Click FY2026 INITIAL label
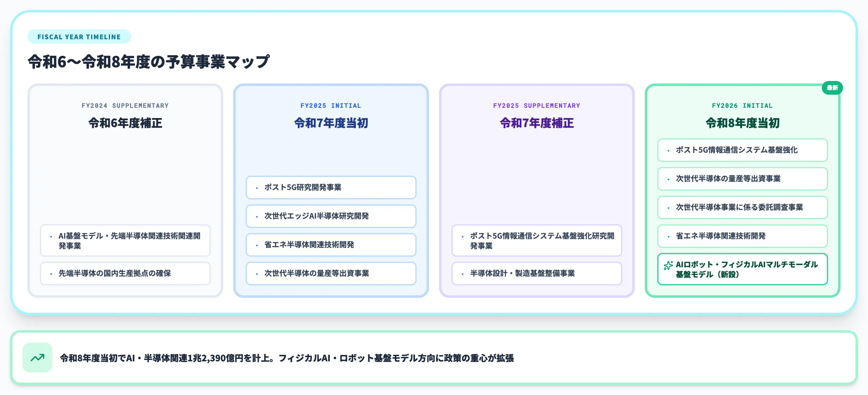The image size is (868, 395). point(742,105)
